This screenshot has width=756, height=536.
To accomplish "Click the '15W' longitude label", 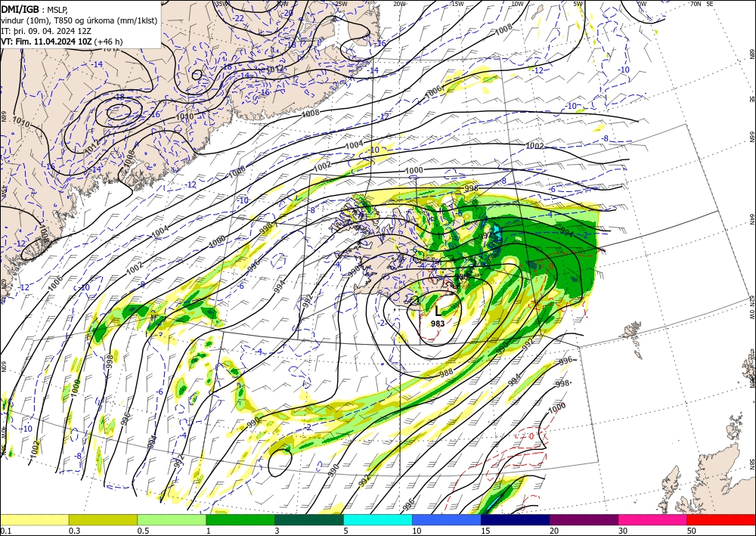I will coord(457,4).
